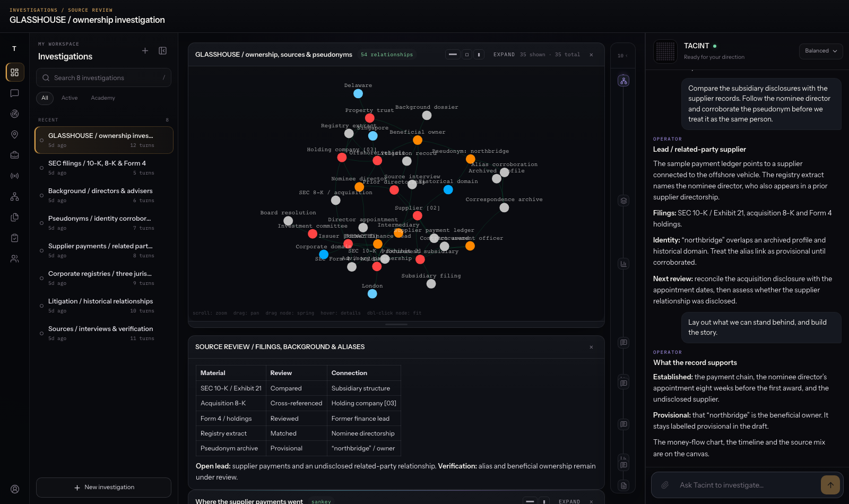849x504 pixels.
Task: Click the New investigation button
Action: tap(103, 488)
